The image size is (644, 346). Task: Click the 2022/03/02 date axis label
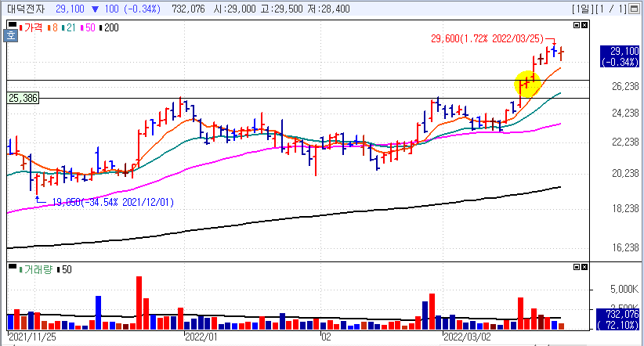click(467, 337)
